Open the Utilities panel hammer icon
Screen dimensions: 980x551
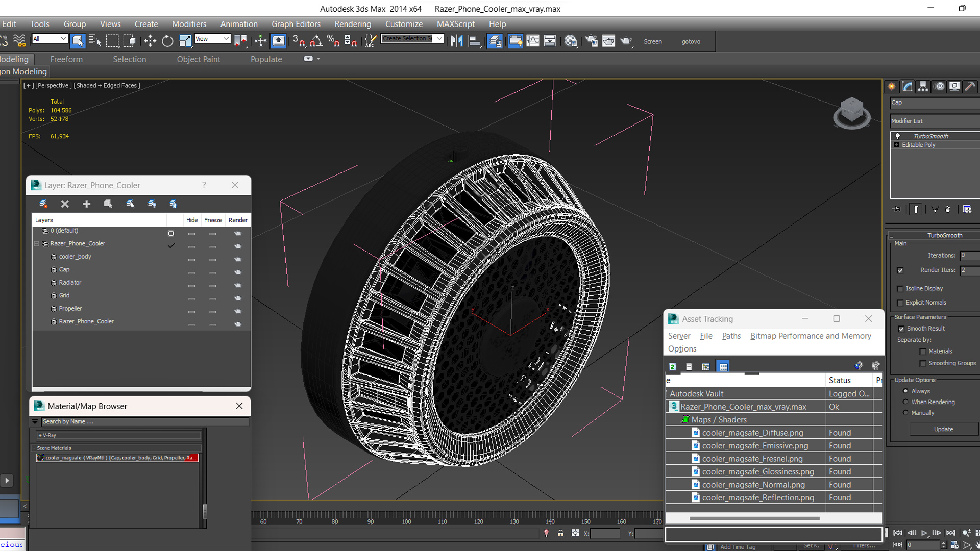(x=970, y=87)
